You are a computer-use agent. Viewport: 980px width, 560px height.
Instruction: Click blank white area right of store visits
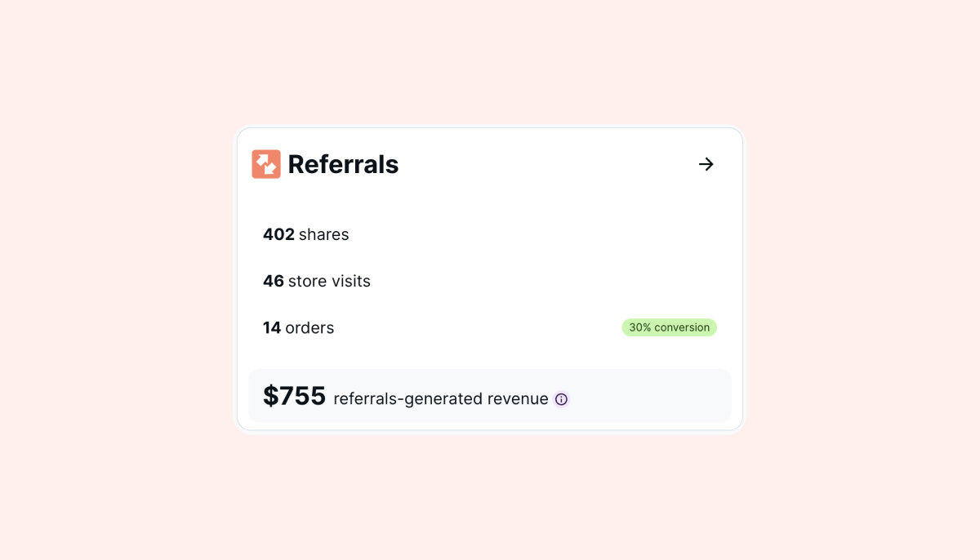pos(547,281)
